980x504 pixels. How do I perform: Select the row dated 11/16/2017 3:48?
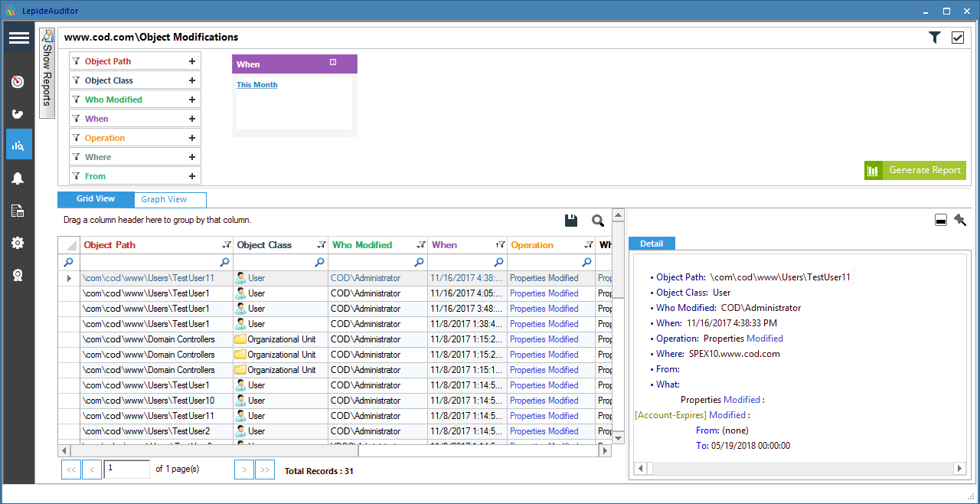pos(335,309)
